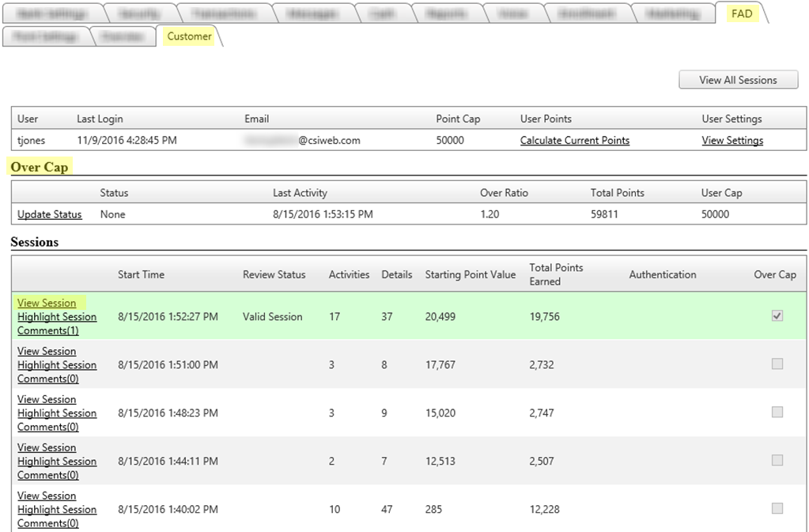The image size is (809, 532).
Task: Uncheck Over Cap for 1:52:27 PM session
Action: [x=777, y=316]
